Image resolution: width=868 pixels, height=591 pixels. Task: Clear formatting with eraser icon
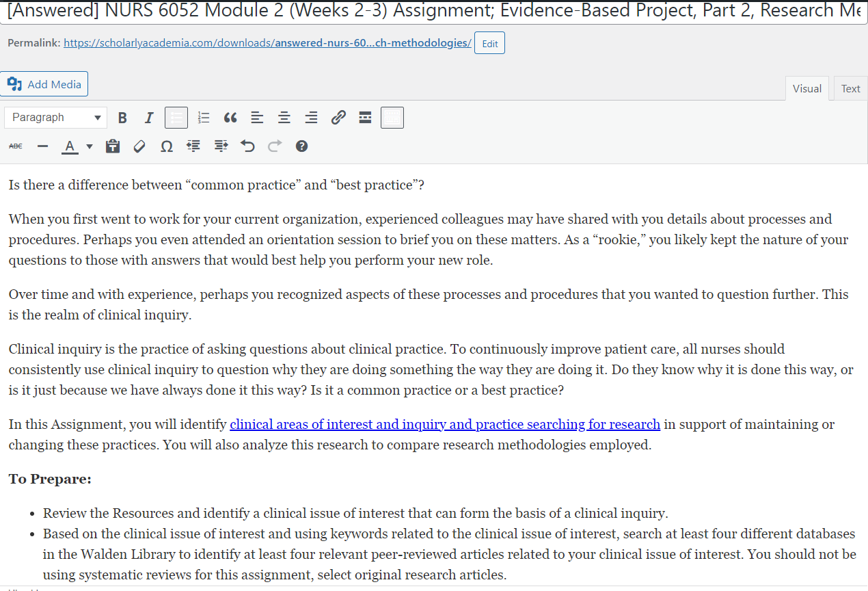pyautogui.click(x=139, y=146)
